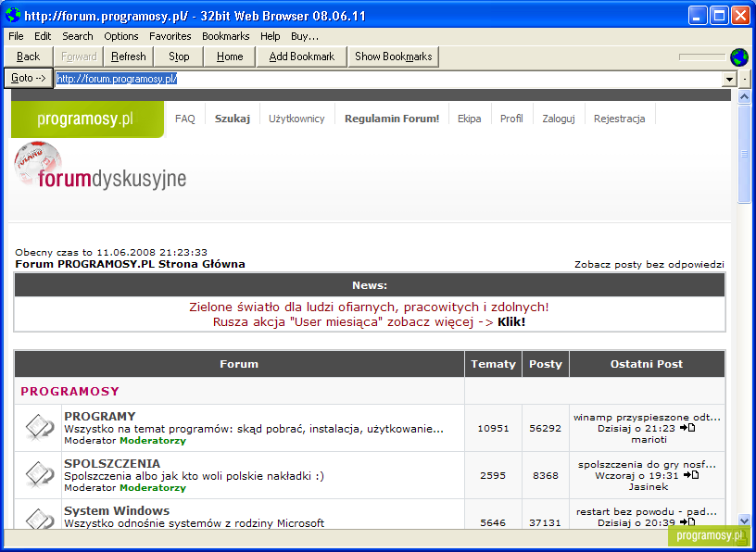Click Forum PROGRAMOSY.PL Strona Główna link
This screenshot has width=756, height=552.
pos(131,264)
